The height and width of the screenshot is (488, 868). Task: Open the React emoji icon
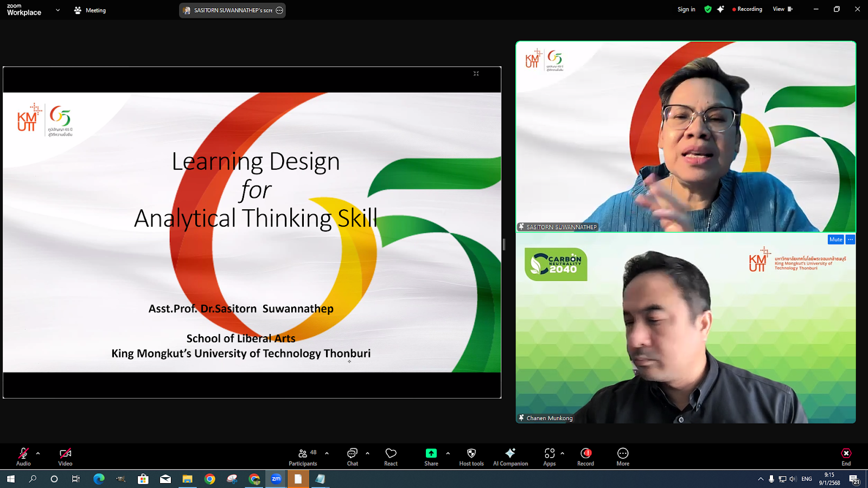(391, 453)
